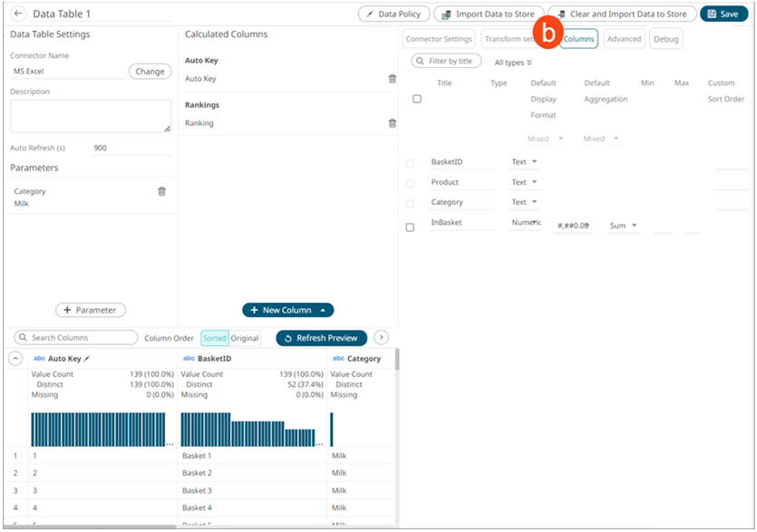The height and width of the screenshot is (532, 757).
Task: Remove the Category parameter using its trash icon
Action: coord(160,191)
